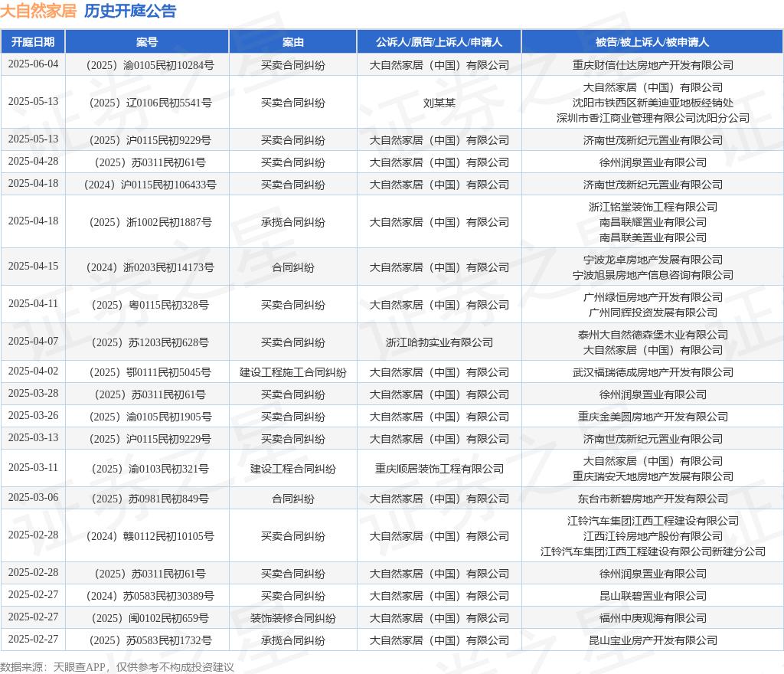The image size is (784, 674).
Task: Select the 开庭日期 column header
Action: tap(33, 42)
